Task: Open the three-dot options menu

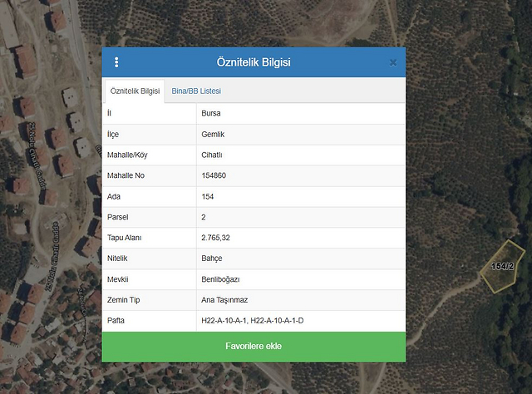Action: click(116, 62)
